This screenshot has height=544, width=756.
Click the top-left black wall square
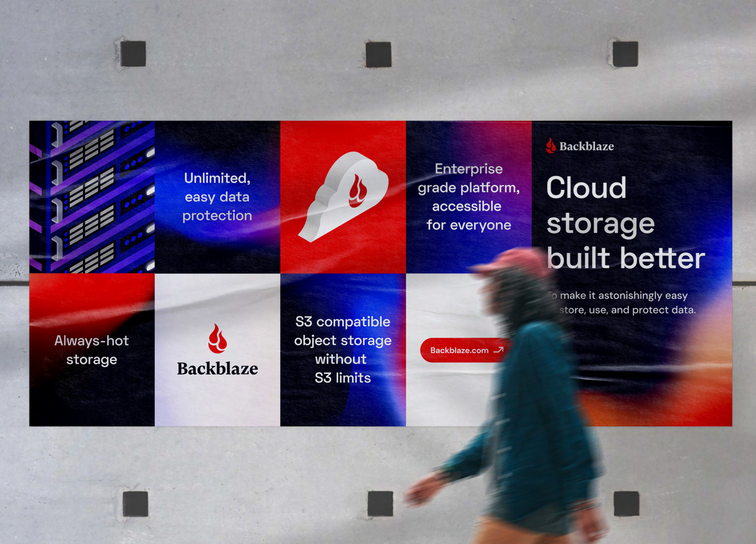pyautogui.click(x=133, y=54)
